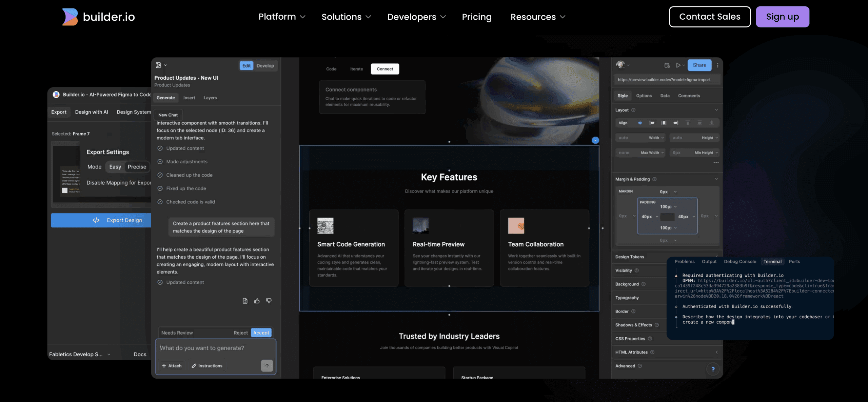This screenshot has width=868, height=402.
Task: Open the Width unit dropdown
Action: coord(656,138)
